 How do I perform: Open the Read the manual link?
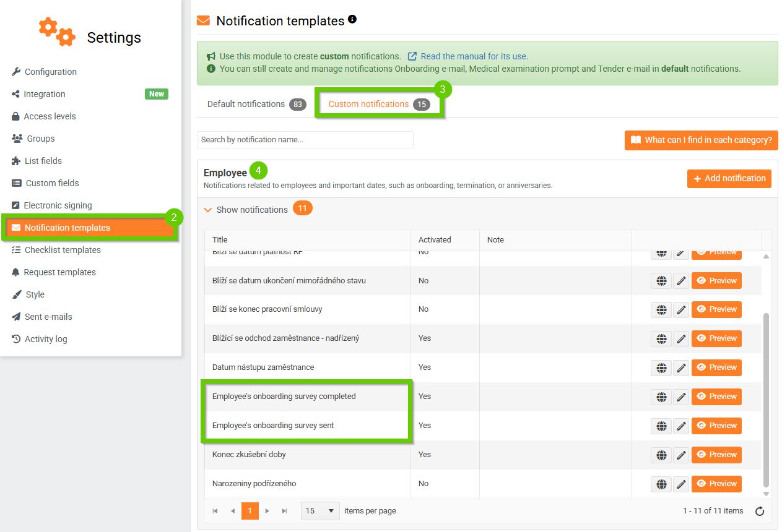(474, 56)
